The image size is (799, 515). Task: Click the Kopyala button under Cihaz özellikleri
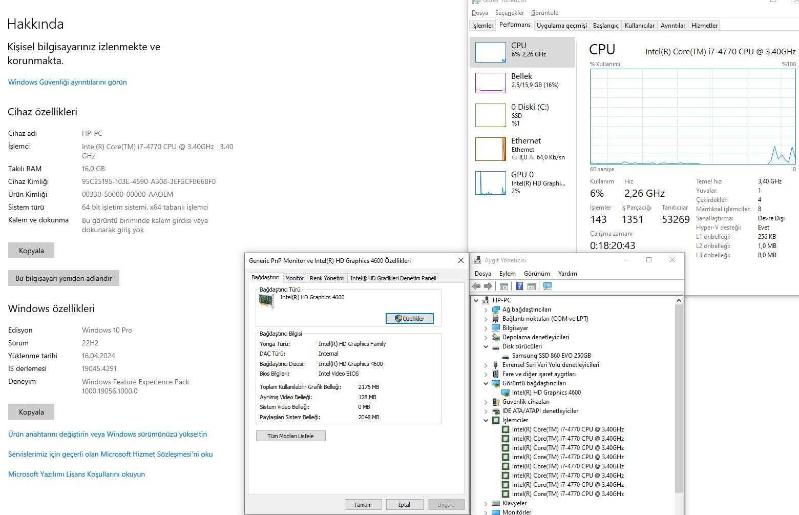(31, 251)
